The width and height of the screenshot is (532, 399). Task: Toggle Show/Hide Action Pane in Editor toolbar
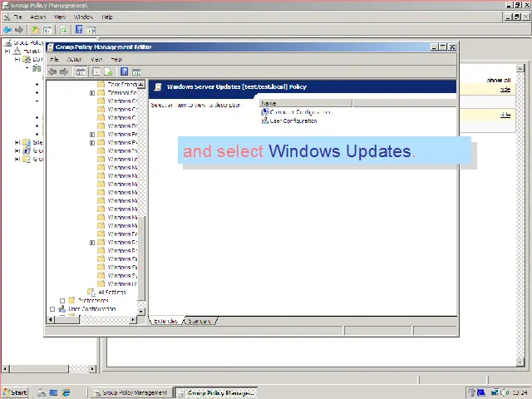pos(136,72)
